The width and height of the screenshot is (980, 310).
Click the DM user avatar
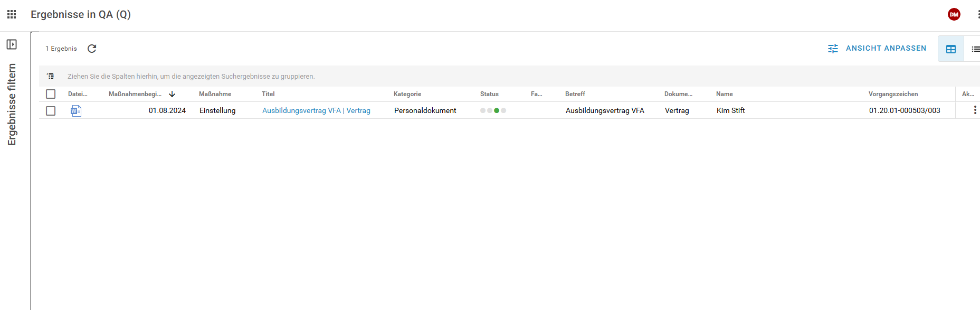pos(954,14)
